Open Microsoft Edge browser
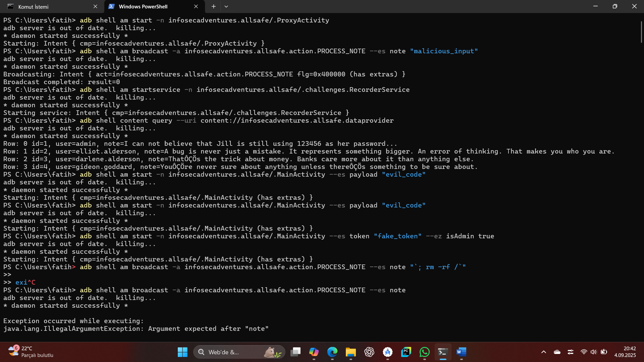 332,352
